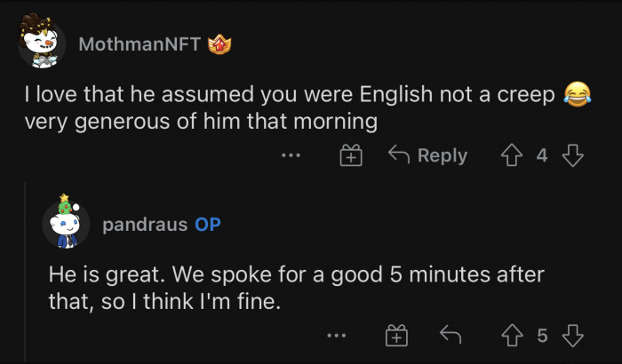Click the crown badge beside MothmanNFT
622x364 pixels.
coord(219,44)
